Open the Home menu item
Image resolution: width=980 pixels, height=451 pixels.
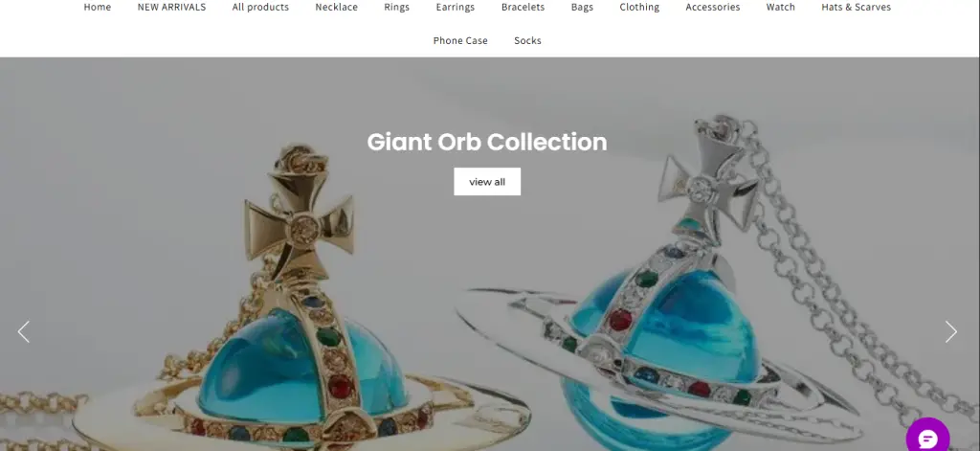pos(98,7)
